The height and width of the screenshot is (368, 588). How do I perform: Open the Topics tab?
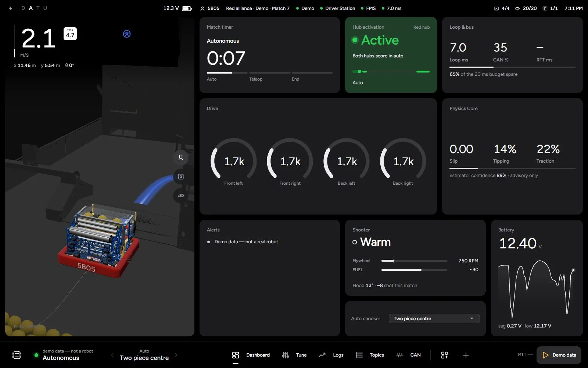370,355
